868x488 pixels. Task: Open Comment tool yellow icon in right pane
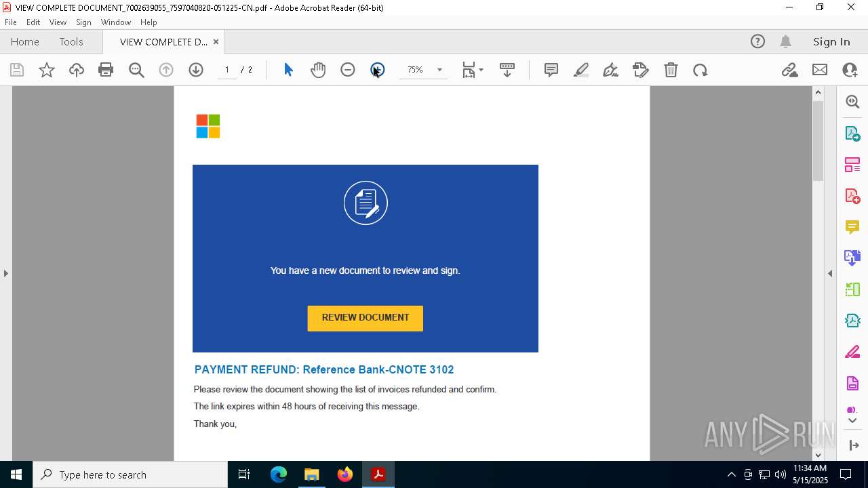click(x=852, y=227)
